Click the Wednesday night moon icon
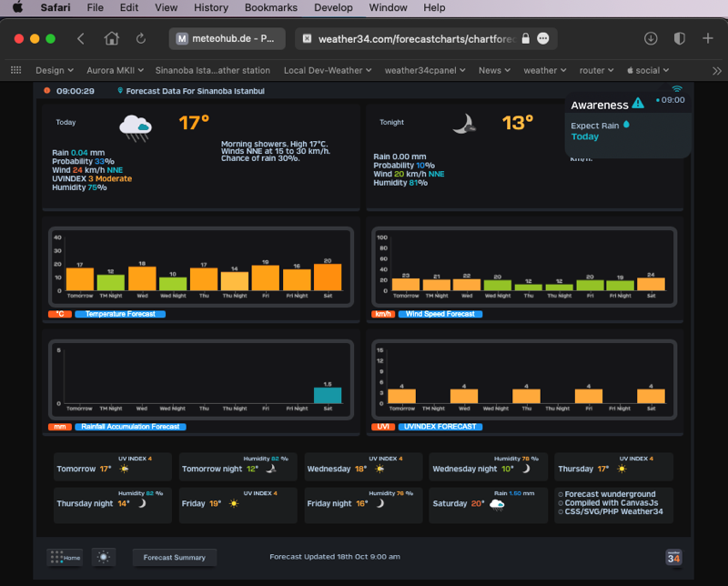The width and height of the screenshot is (728, 586). (x=526, y=469)
